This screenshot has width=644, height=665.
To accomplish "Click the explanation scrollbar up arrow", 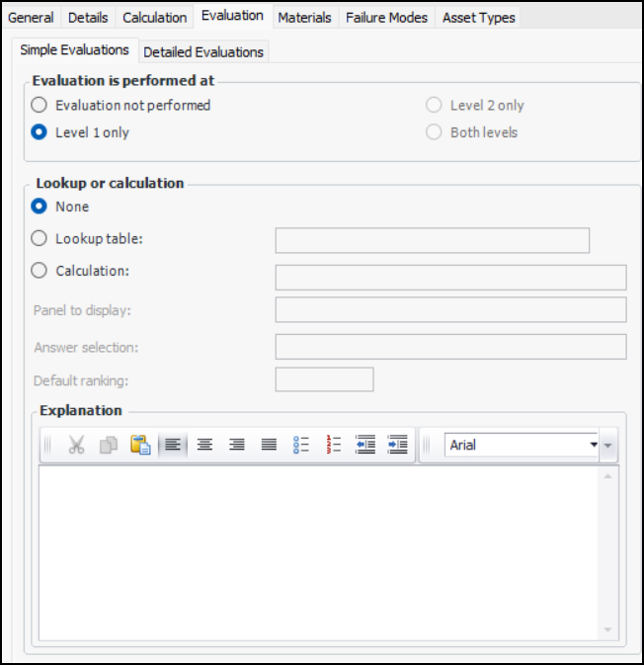I will [x=607, y=476].
